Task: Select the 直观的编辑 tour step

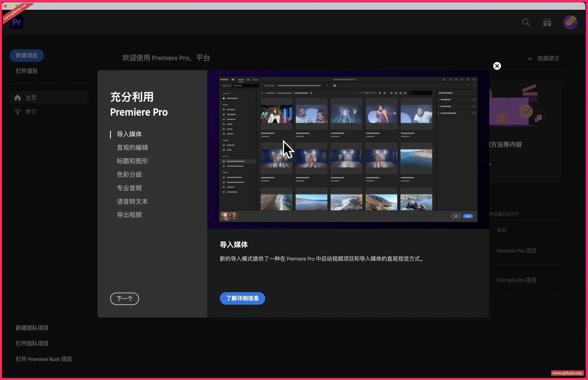Action: click(132, 147)
